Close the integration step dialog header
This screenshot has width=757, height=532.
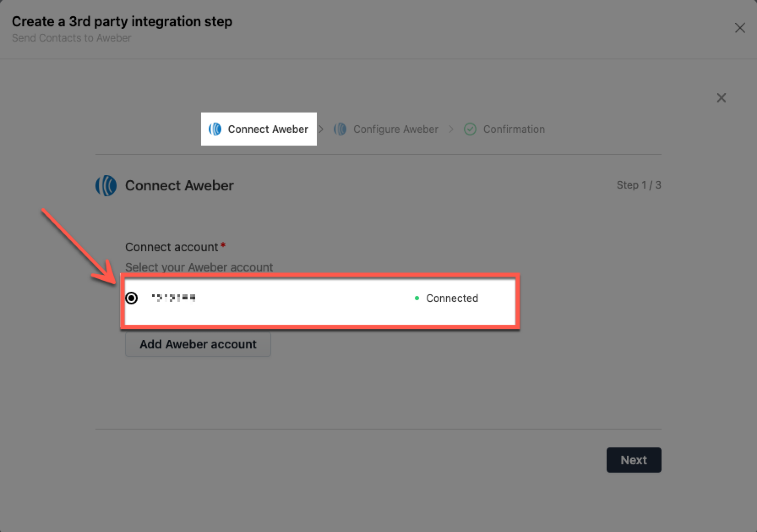coord(740,28)
